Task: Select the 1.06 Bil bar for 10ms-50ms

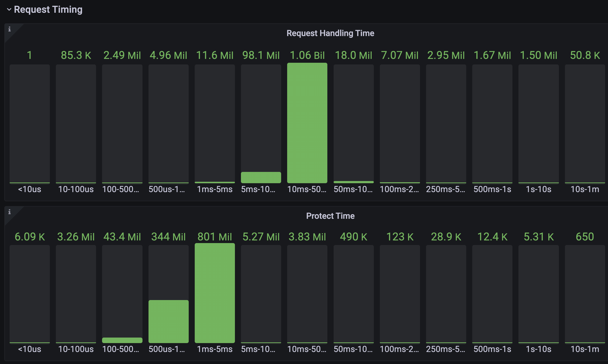Action: [x=307, y=123]
